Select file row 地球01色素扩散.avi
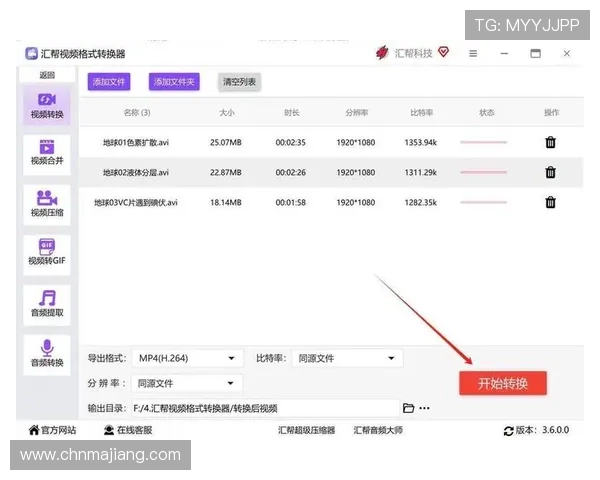 (x=331, y=142)
